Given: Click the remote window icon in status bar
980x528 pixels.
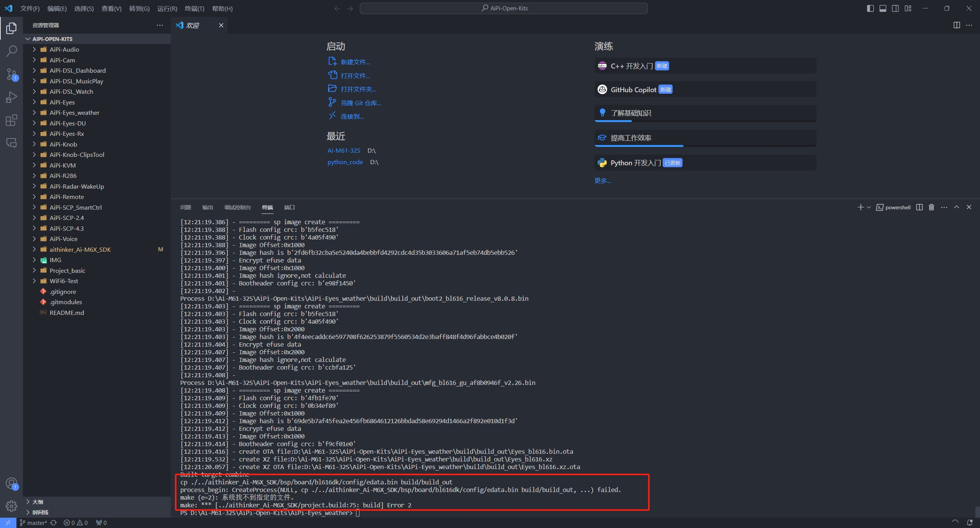Looking at the screenshot, I should [8, 523].
